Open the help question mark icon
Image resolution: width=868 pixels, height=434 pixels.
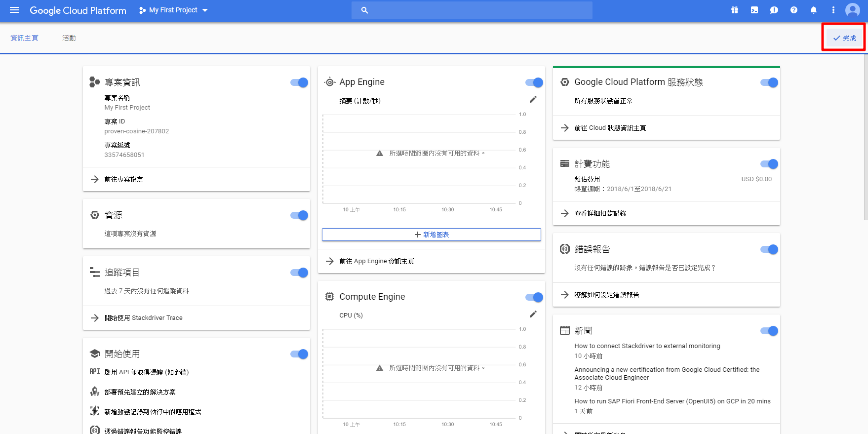coord(794,10)
